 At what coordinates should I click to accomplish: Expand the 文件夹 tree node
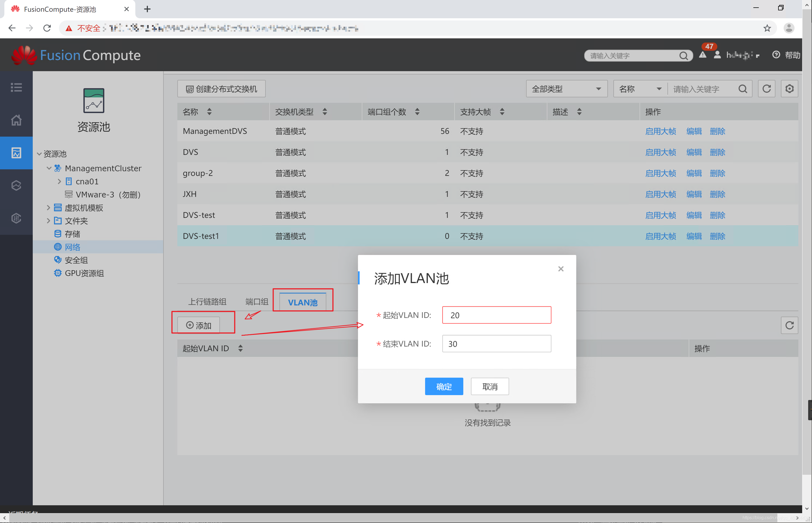click(48, 221)
